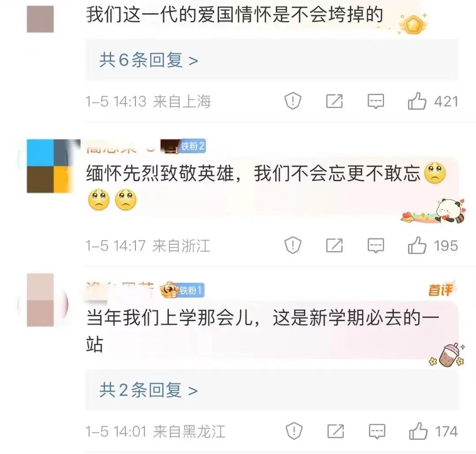This screenshot has height=454, width=476.
Task: Open the 铁粉2 fan badge
Action: coord(192,146)
